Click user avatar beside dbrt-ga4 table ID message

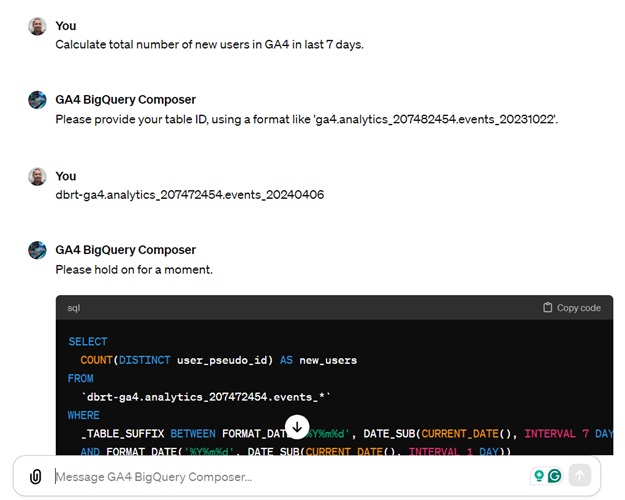(x=37, y=176)
